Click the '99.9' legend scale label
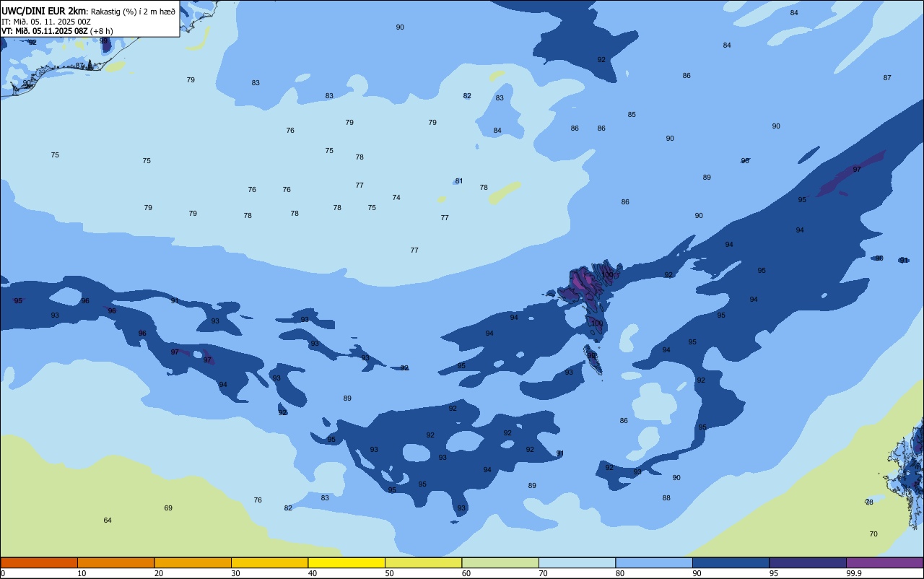 click(854, 573)
